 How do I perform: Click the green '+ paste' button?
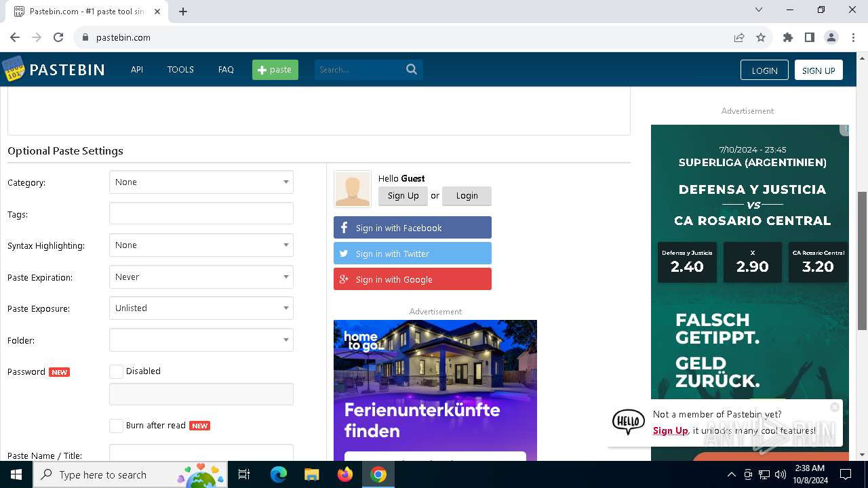point(275,70)
